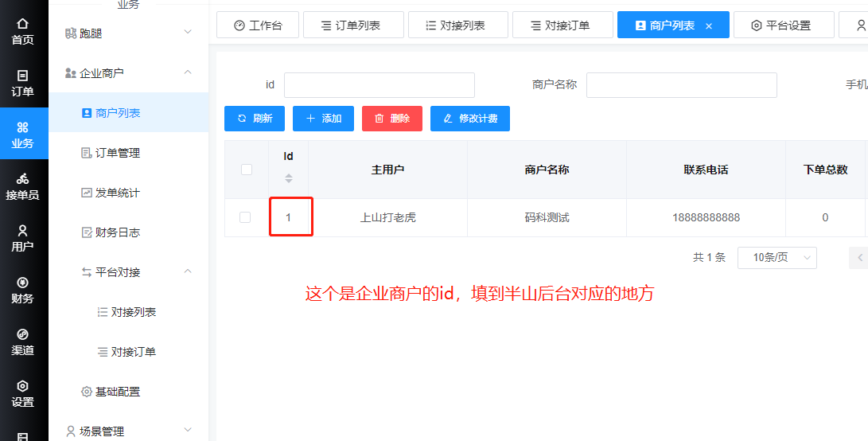Click the 共 1 条 total count text
Viewport: 868px width, 441px height.
tap(709, 258)
